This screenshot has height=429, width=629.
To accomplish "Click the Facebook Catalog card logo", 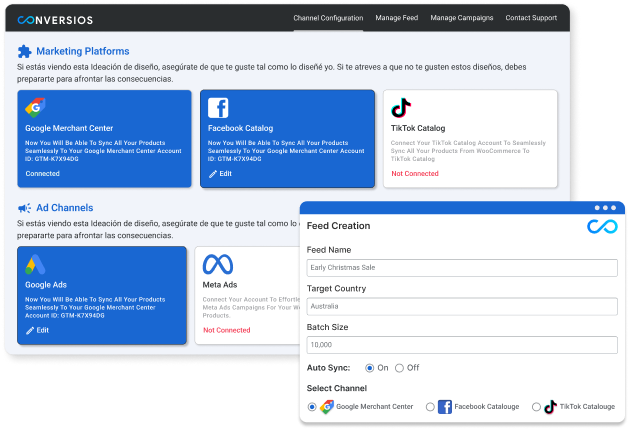I will (x=218, y=108).
